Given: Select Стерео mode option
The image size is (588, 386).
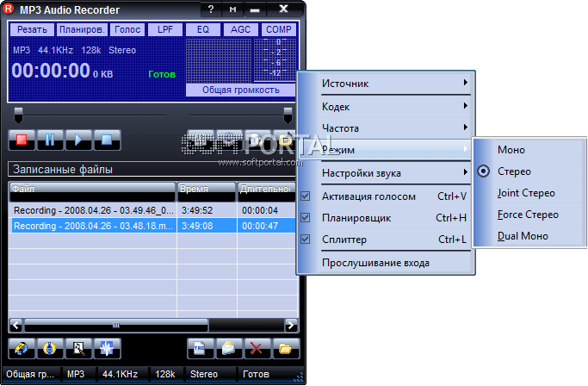Looking at the screenshot, I should pos(529,171).
